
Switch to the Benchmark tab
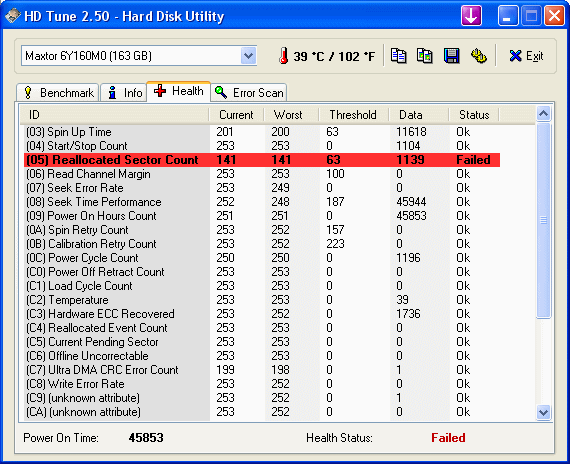57,93
